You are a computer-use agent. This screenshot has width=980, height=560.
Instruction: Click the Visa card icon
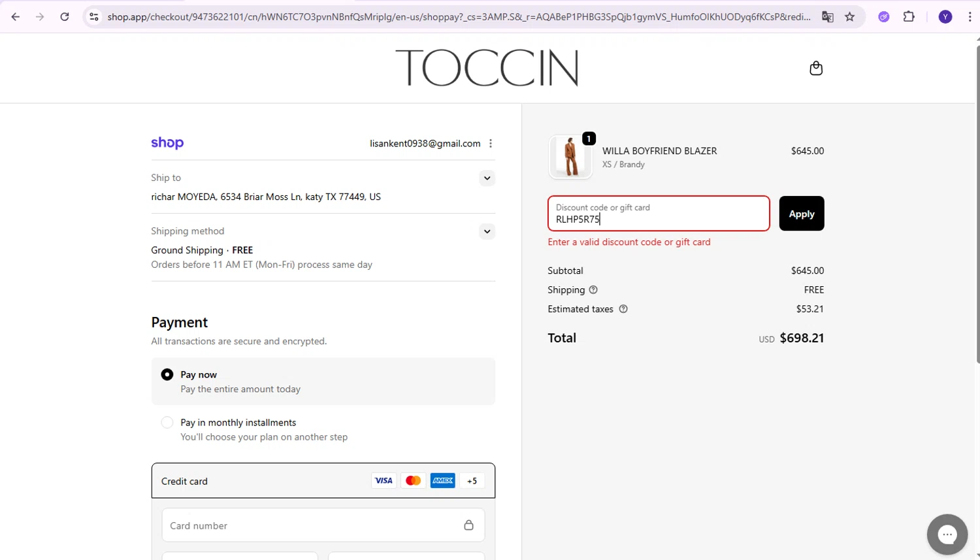pos(384,481)
